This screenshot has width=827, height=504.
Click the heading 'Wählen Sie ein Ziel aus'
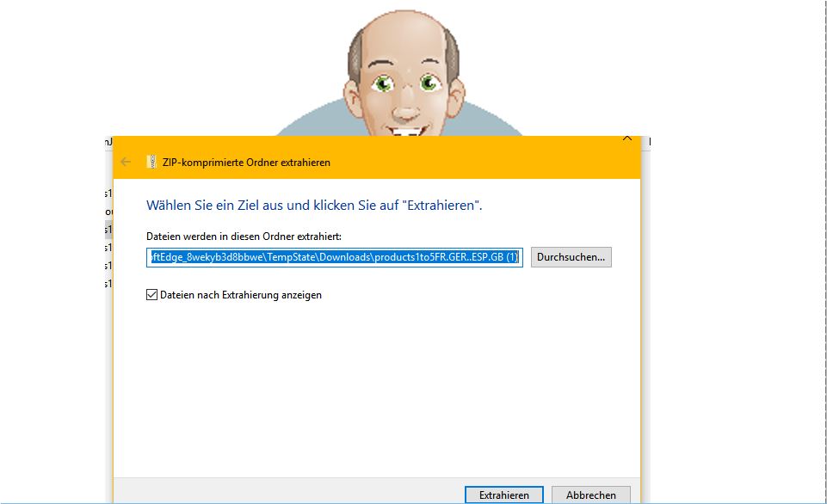point(314,206)
